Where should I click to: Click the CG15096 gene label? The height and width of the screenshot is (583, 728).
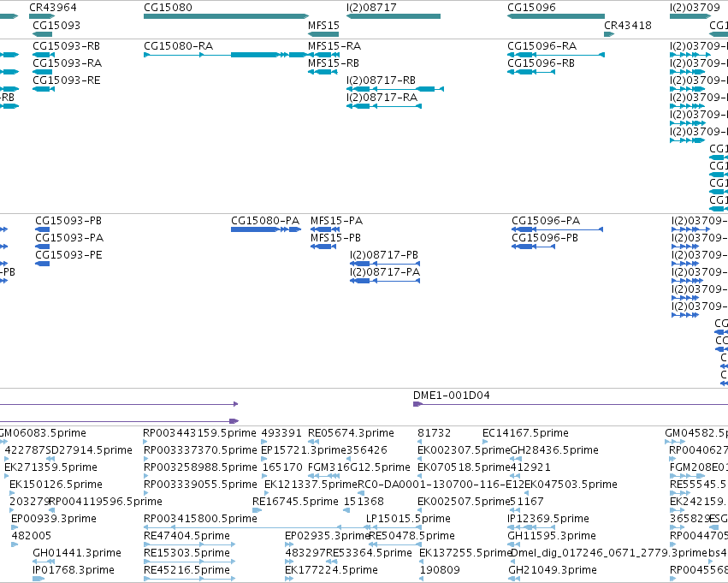click(531, 8)
